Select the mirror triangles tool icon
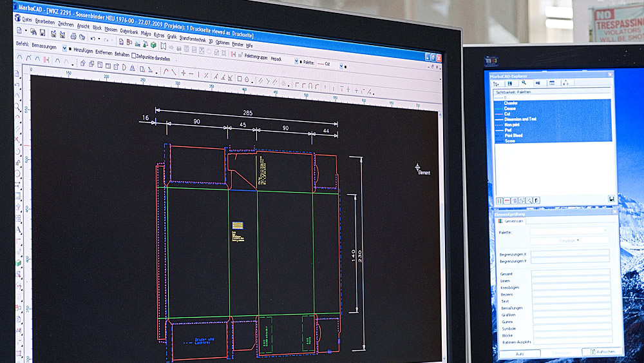The image size is (644, 363). [x=133, y=68]
